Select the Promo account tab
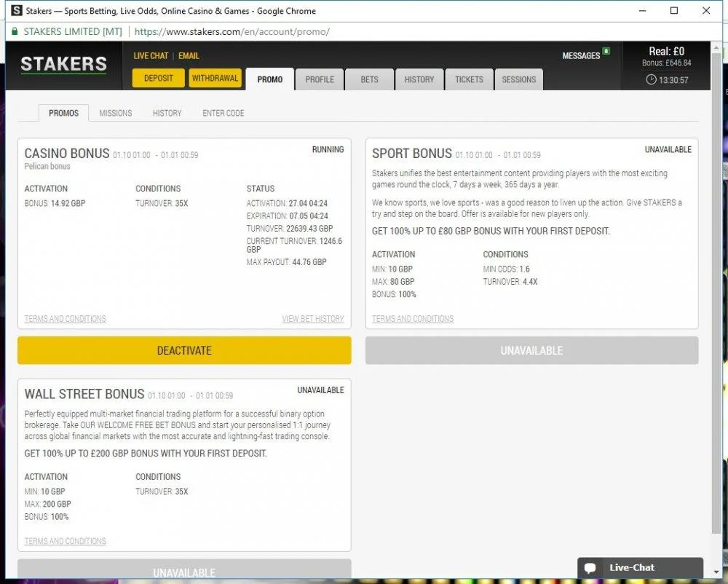728x584 pixels. (270, 79)
